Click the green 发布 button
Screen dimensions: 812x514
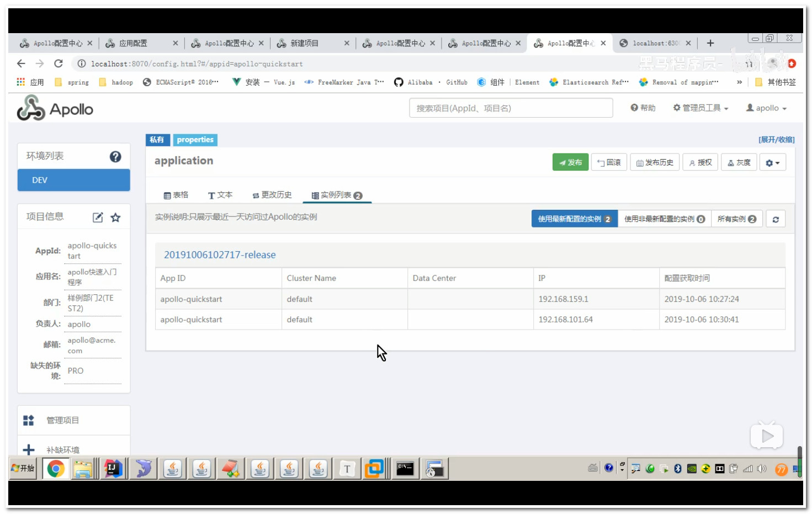click(570, 162)
